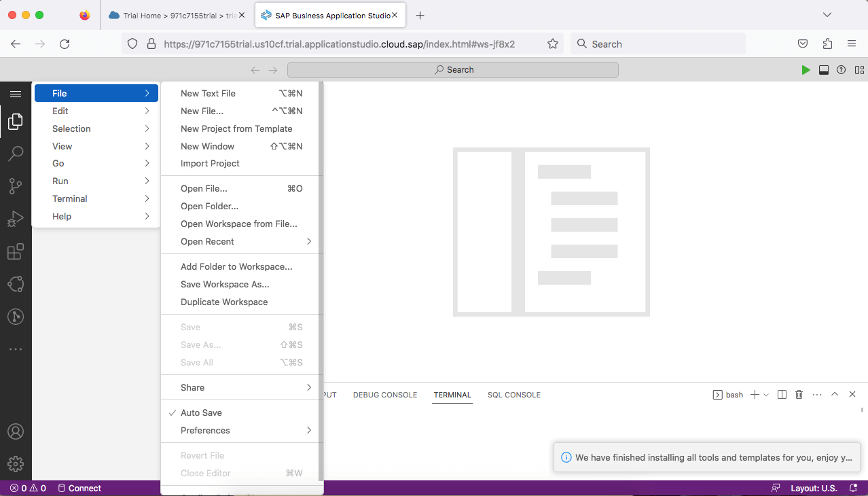Image resolution: width=868 pixels, height=496 pixels.
Task: Select Add Folder to Workspace...
Action: point(240,267)
